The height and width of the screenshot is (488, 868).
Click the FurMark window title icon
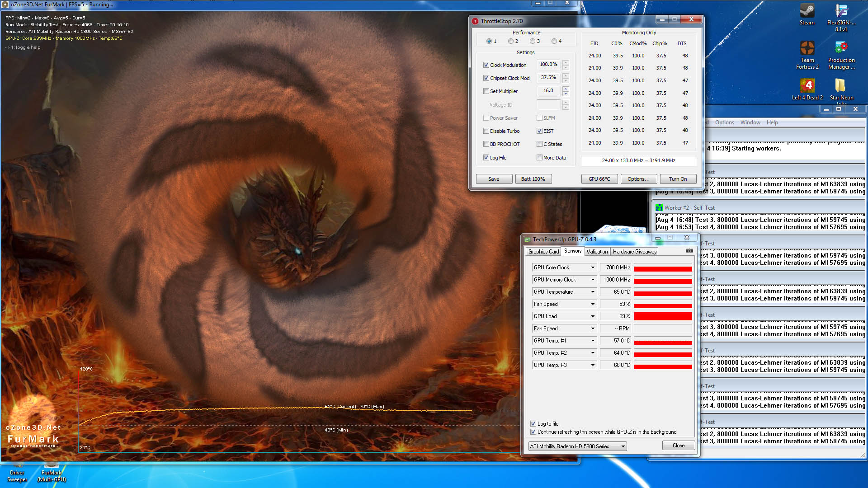[5, 5]
